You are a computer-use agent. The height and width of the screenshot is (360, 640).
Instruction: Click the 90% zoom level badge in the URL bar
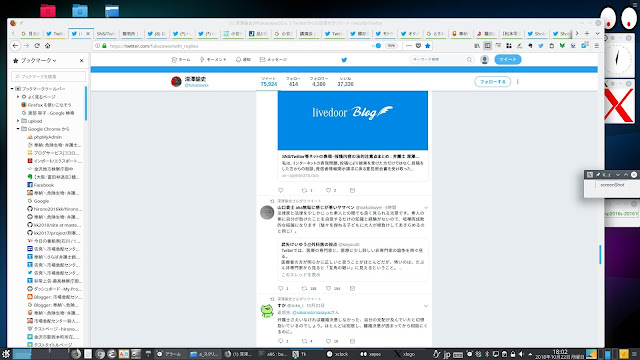tap(391, 46)
